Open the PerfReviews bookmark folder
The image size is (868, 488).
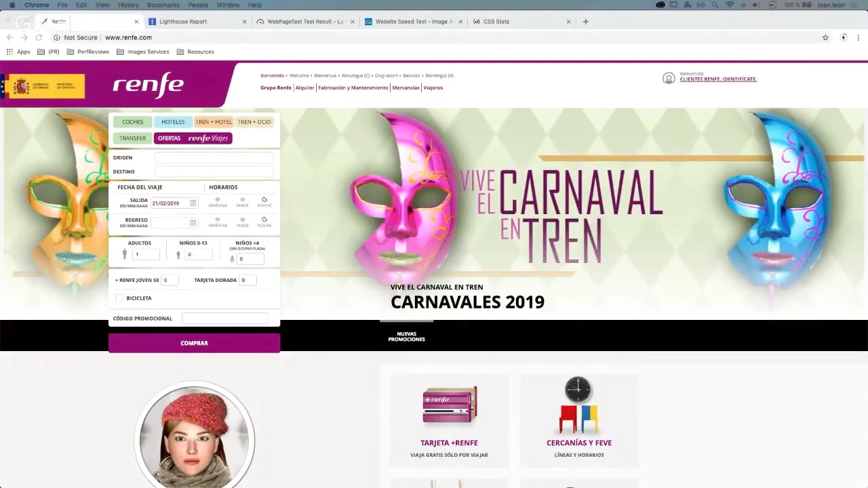coord(87,52)
